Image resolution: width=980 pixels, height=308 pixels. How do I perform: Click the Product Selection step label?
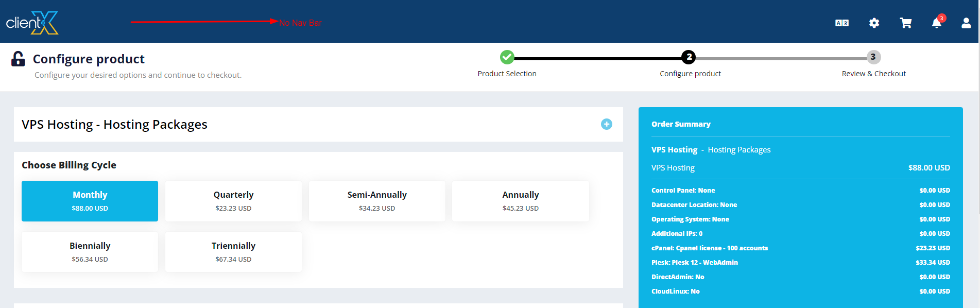tap(507, 74)
